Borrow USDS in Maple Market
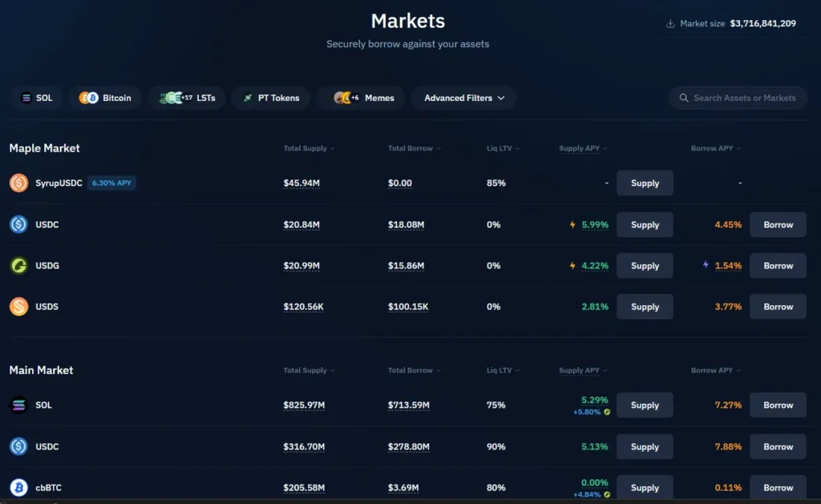The height and width of the screenshot is (504, 821). click(778, 307)
